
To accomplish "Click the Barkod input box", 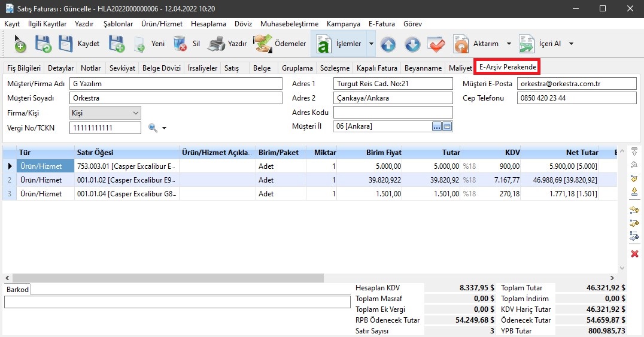I will (x=177, y=302).
